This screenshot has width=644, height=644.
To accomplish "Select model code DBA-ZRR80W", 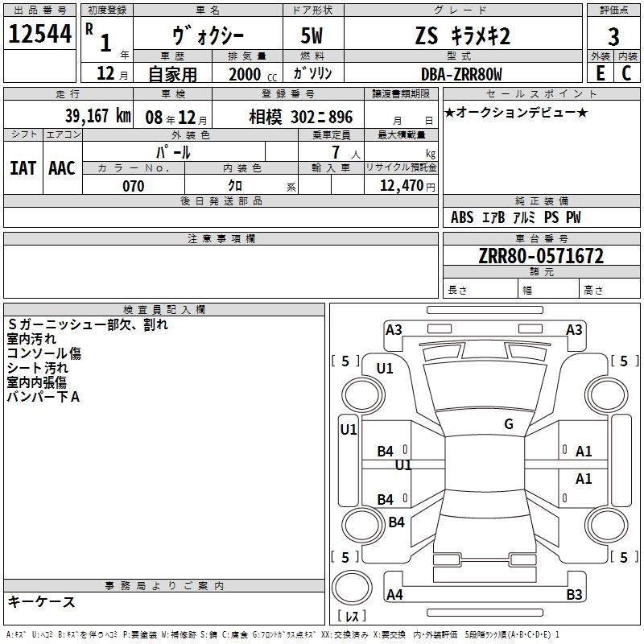I will coord(461,74).
